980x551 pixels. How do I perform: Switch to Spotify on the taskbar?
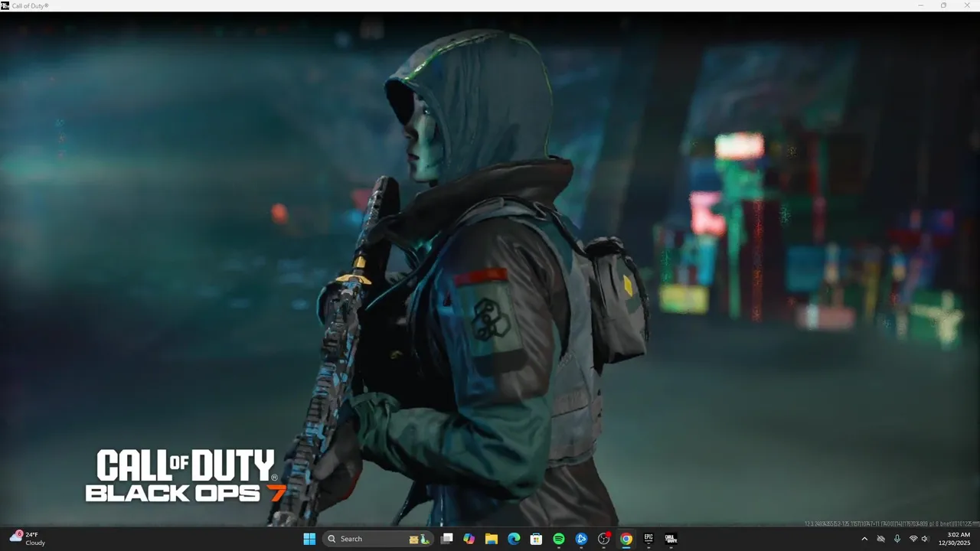click(559, 539)
